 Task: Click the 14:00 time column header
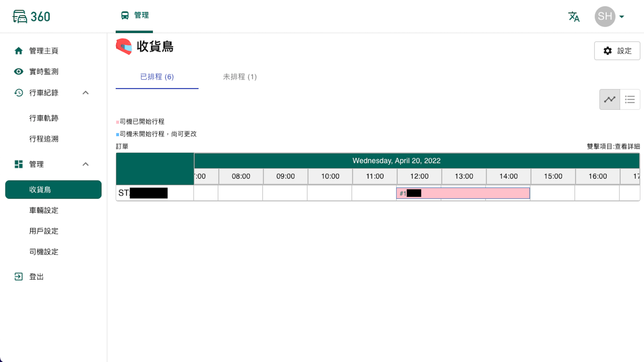(509, 176)
